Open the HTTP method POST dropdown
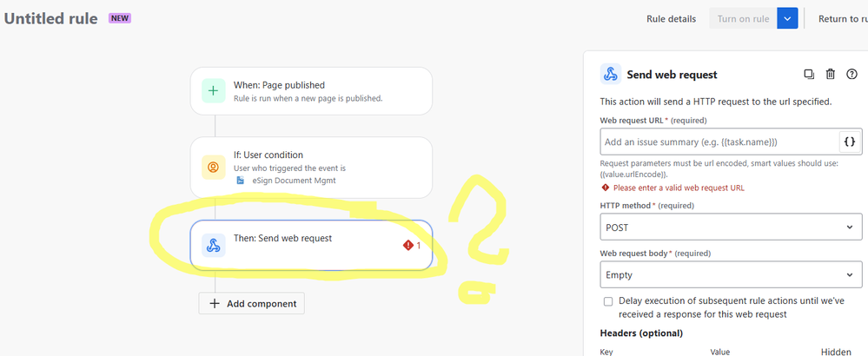Screen dimensions: 868x356 [732, 227]
